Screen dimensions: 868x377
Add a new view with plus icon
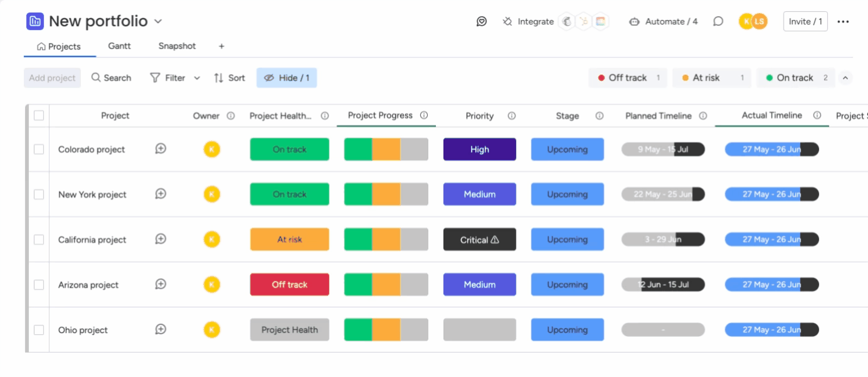(221, 46)
